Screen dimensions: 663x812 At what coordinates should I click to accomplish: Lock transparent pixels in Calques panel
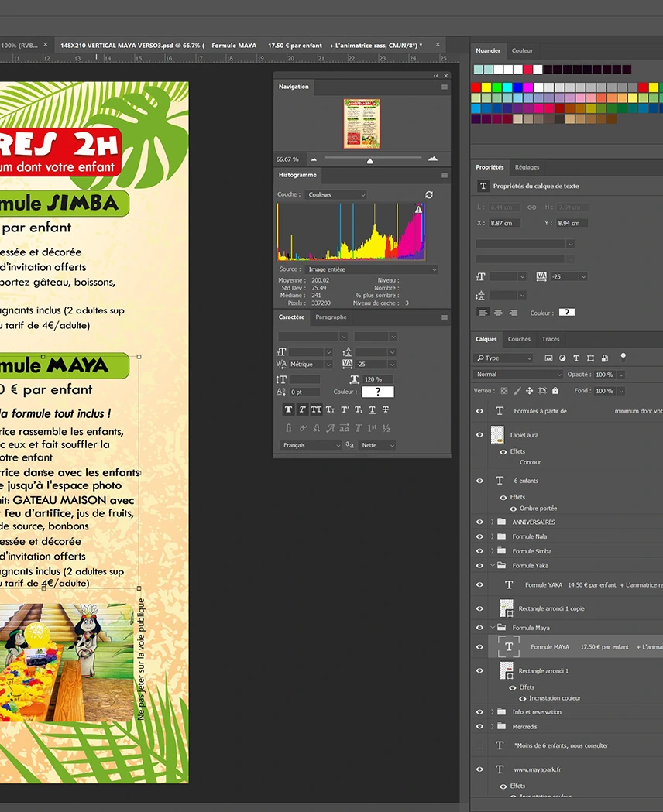click(504, 391)
